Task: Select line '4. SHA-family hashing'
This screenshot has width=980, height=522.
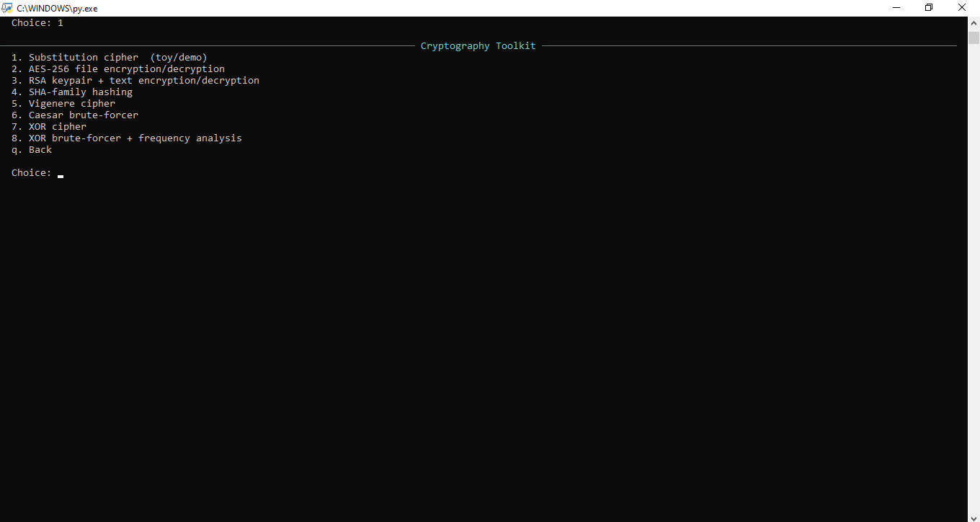Action: pyautogui.click(x=72, y=92)
